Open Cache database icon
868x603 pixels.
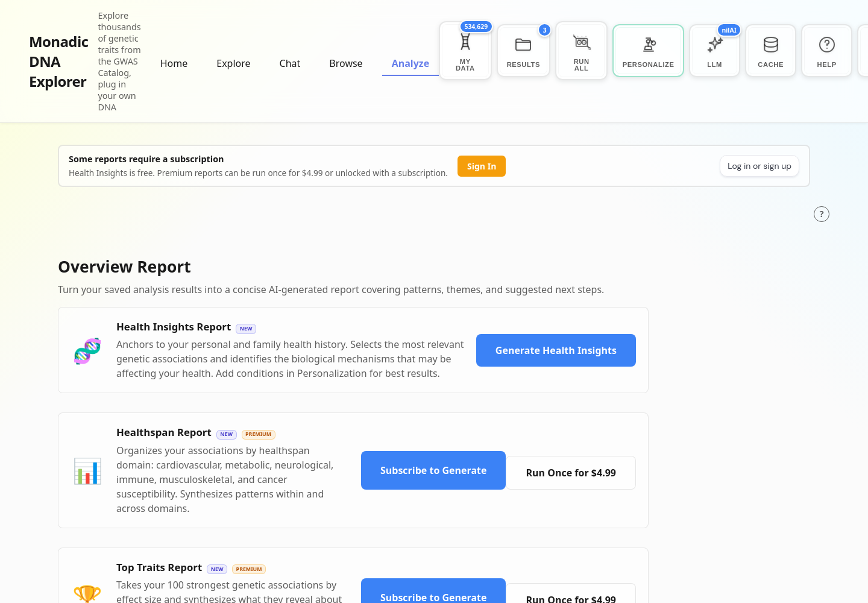(x=770, y=51)
